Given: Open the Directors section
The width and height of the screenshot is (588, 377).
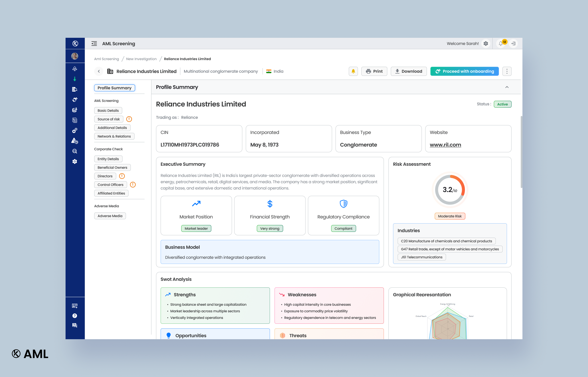Looking at the screenshot, I should pyautogui.click(x=105, y=176).
